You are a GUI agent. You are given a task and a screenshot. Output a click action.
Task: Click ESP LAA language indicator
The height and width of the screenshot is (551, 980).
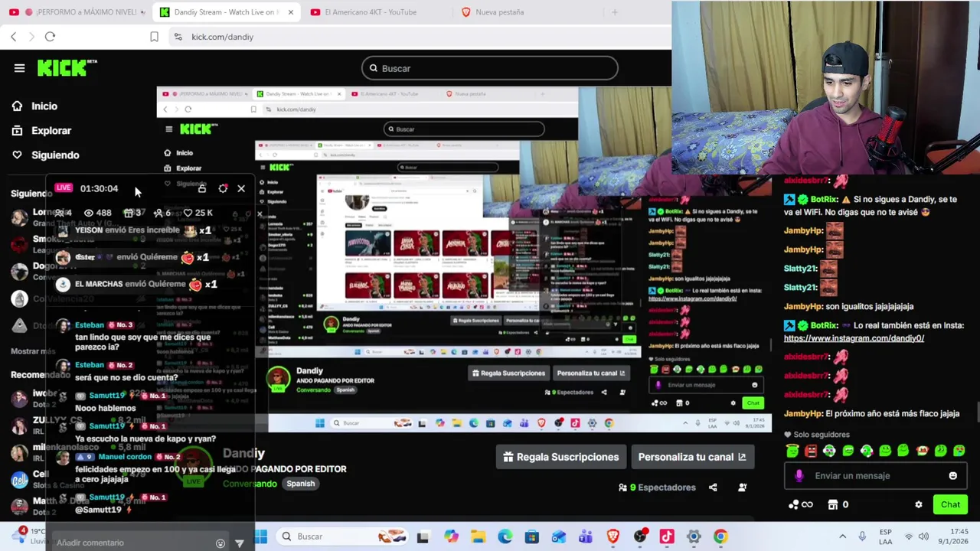[885, 536]
